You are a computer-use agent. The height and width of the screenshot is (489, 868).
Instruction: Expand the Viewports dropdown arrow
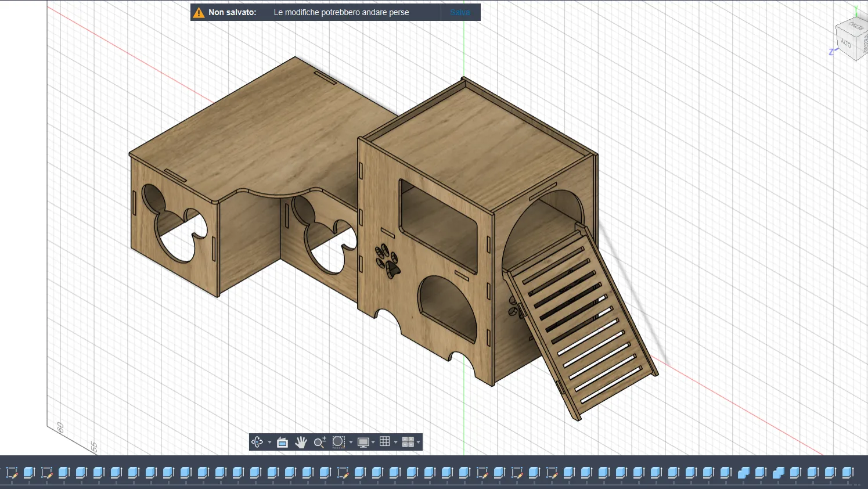[419, 443]
